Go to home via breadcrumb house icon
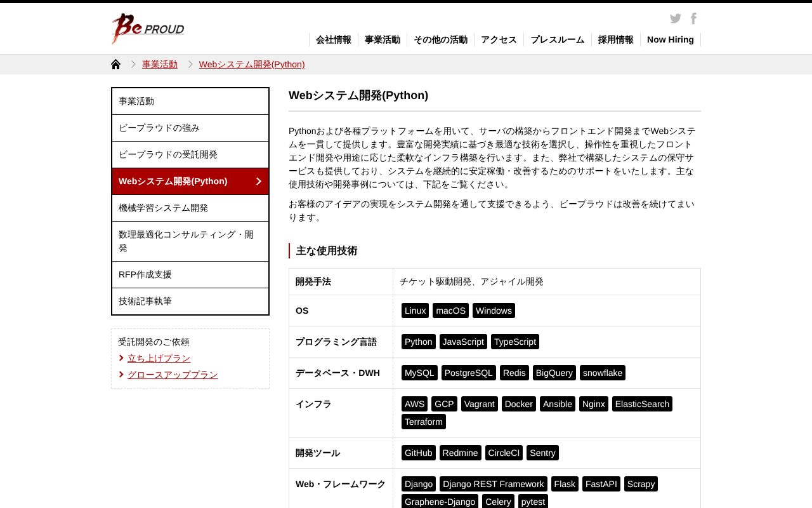This screenshot has height=508, width=812. tap(115, 64)
